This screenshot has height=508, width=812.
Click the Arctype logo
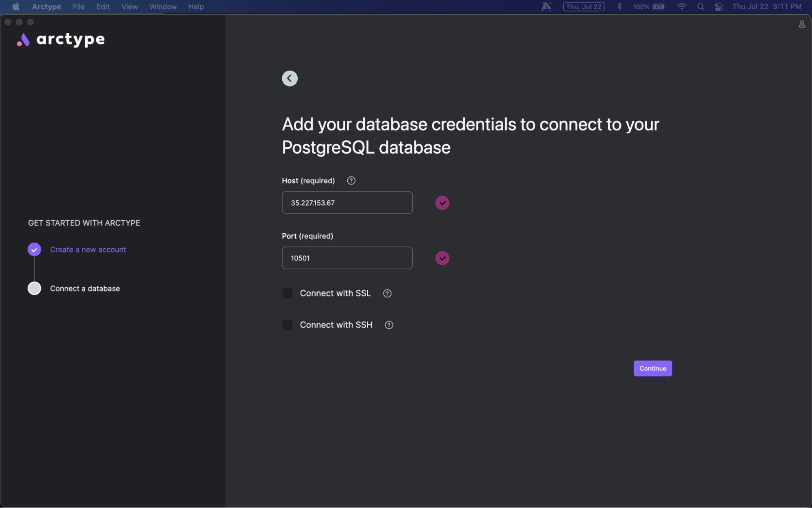click(61, 39)
